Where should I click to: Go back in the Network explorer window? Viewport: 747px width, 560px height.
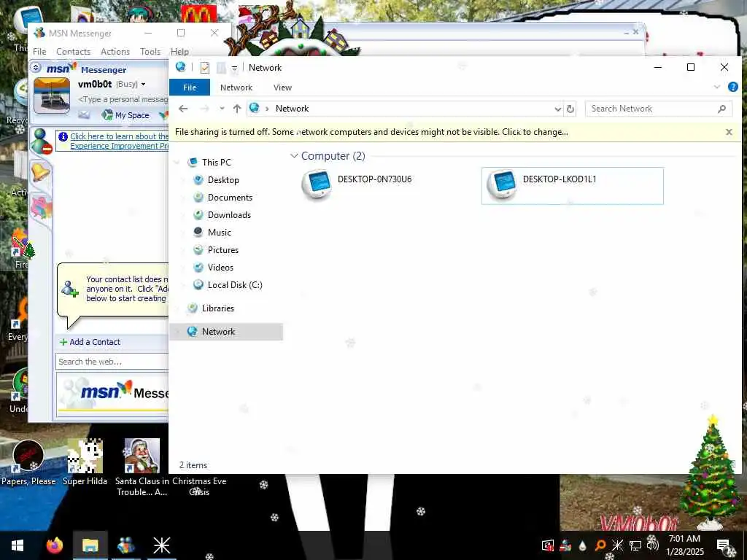point(183,109)
